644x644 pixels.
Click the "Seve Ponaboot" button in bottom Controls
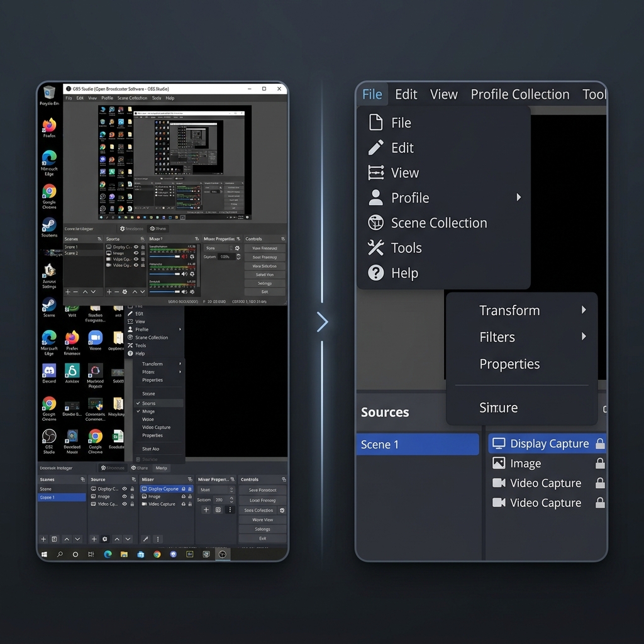[262, 490]
